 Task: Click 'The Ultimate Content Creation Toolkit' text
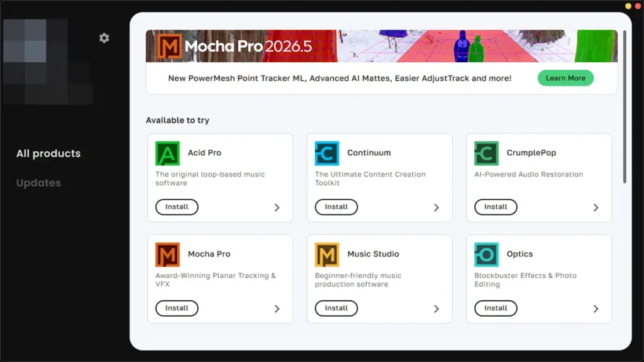click(370, 178)
